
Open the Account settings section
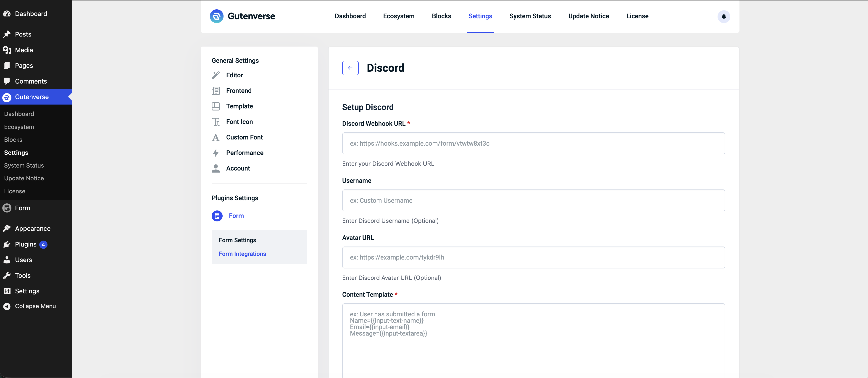point(238,168)
